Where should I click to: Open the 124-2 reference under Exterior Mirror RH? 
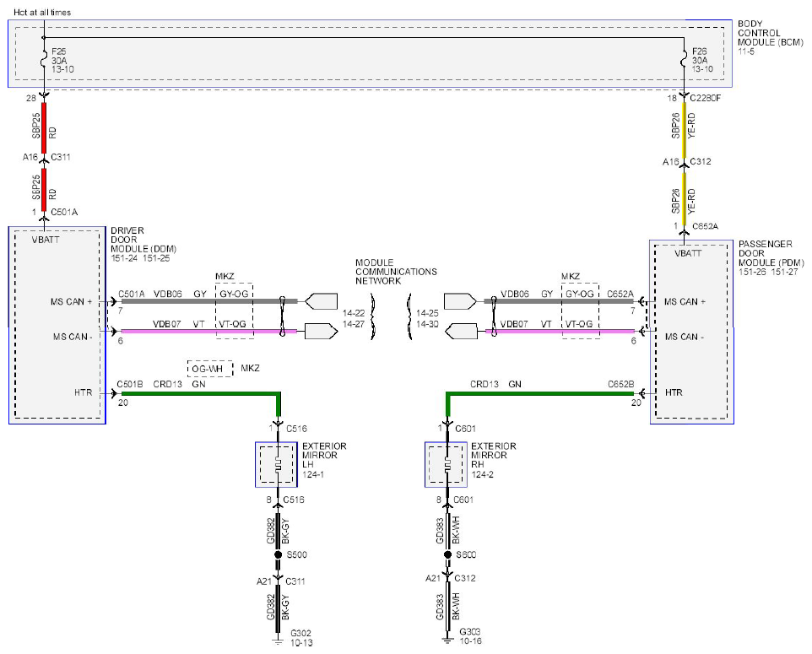[483, 474]
